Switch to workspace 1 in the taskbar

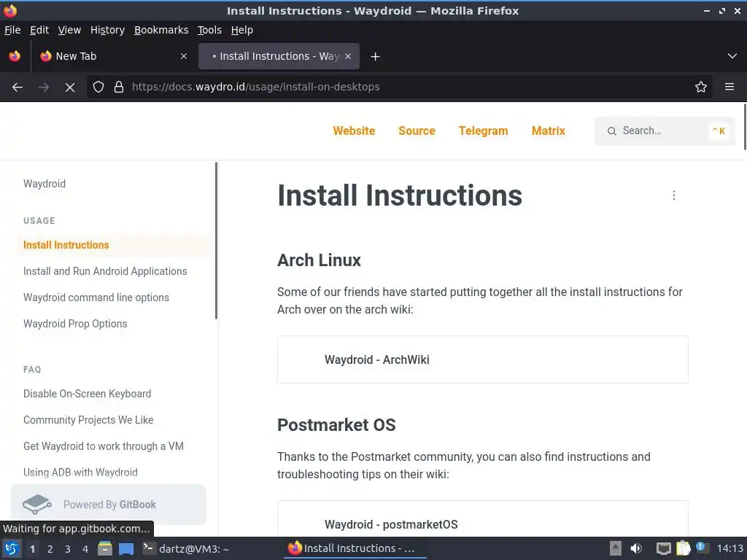(x=32, y=549)
